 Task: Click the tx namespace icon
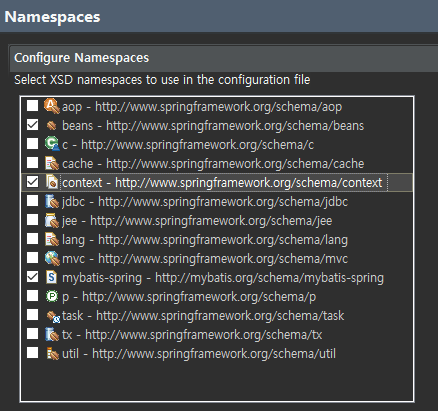click(52, 334)
